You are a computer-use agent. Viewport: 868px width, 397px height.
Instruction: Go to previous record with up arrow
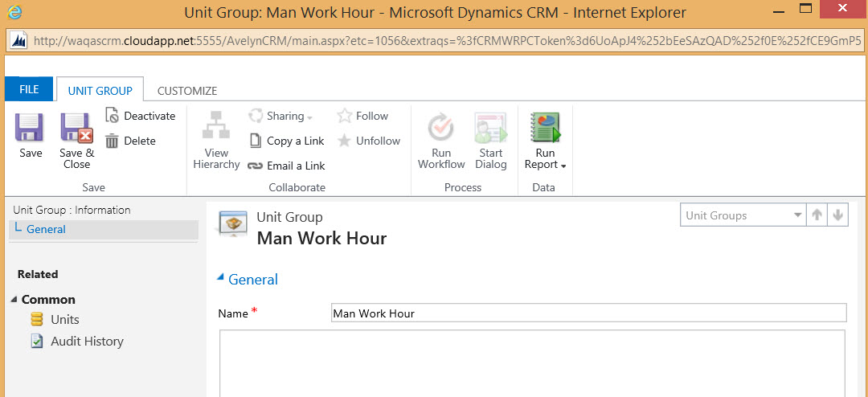click(x=816, y=215)
